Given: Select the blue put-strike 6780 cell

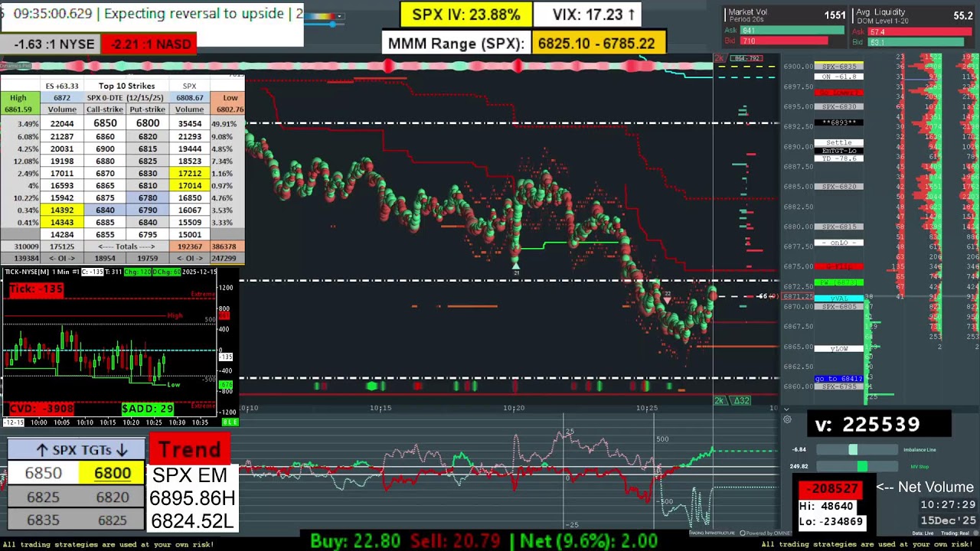Looking at the screenshot, I should click(148, 197).
